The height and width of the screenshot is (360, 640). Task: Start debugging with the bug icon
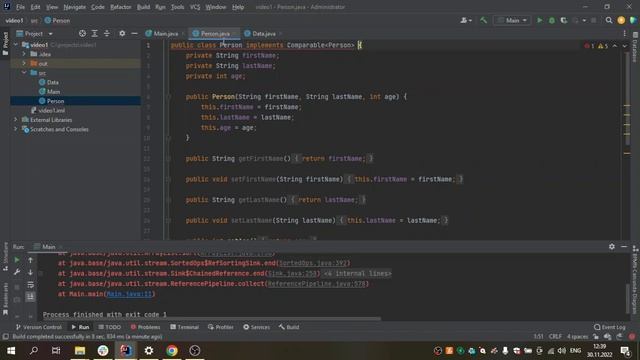pyautogui.click(x=552, y=20)
